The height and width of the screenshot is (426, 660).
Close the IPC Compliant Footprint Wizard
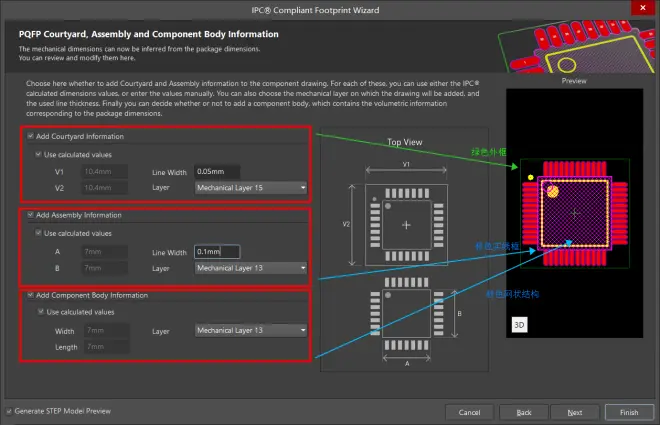pyautogui.click(x=642, y=8)
